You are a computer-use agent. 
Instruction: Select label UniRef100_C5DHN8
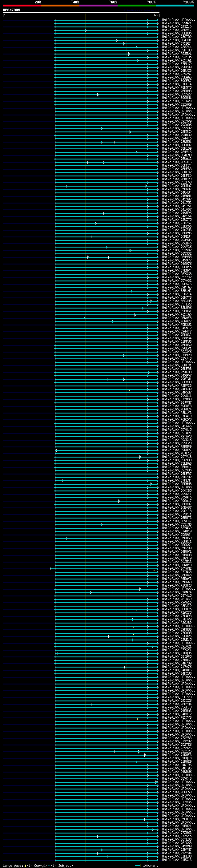click(177, 484)
